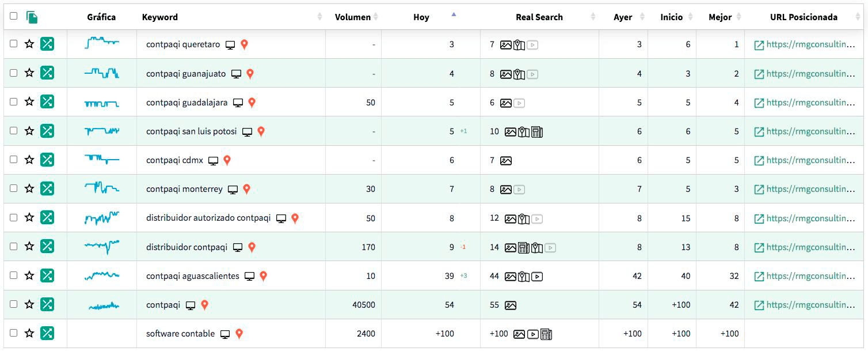The height and width of the screenshot is (351, 868).
Task: Sort by the Hoy column arrow
Action: [454, 14]
